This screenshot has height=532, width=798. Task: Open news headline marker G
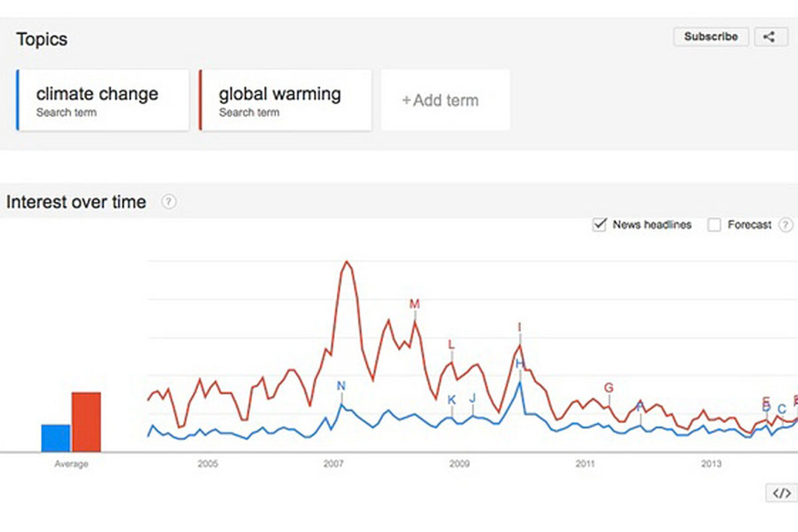pyautogui.click(x=608, y=388)
